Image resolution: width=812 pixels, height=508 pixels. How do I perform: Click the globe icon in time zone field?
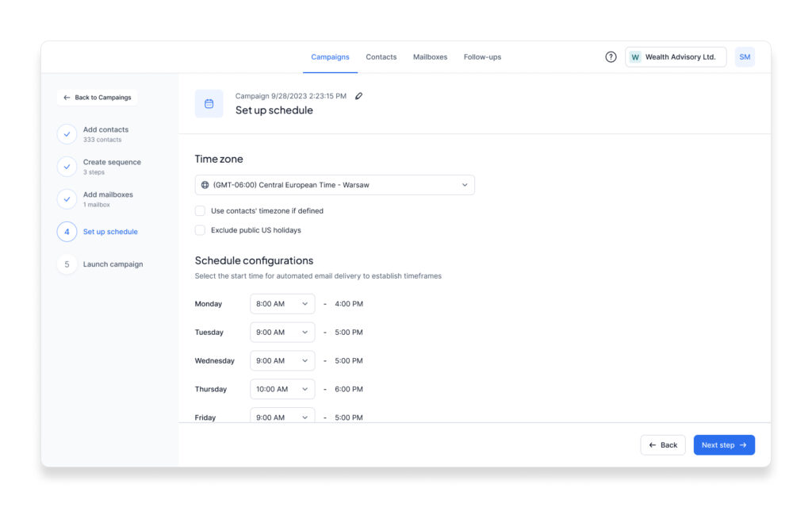click(205, 185)
